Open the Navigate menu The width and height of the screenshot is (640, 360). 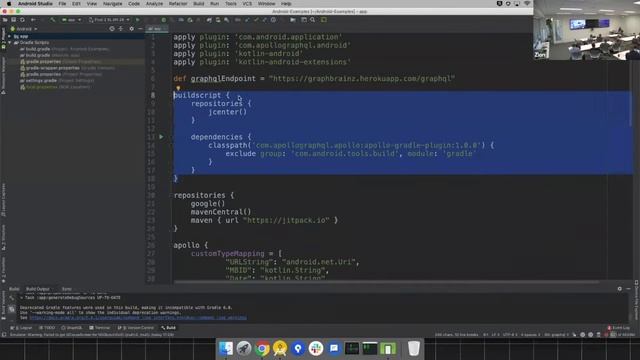coord(112,3)
